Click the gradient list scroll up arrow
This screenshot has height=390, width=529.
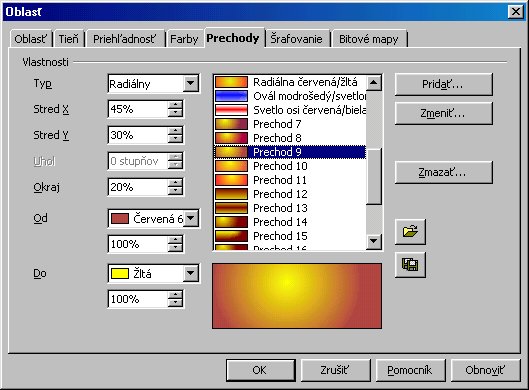coord(374,83)
